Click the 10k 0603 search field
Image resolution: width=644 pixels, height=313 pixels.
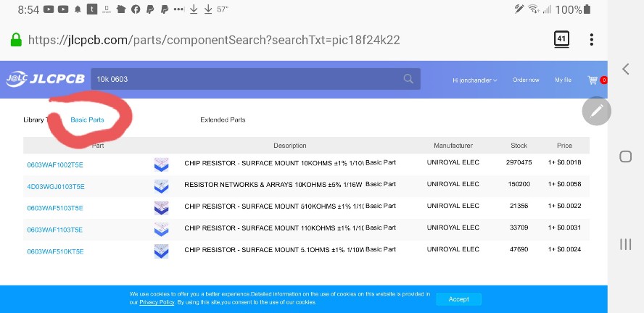tap(255, 79)
